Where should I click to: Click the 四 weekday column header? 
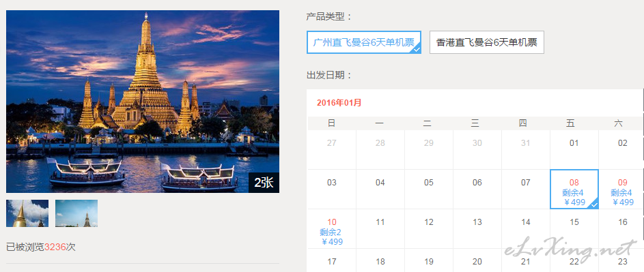tap(523, 123)
